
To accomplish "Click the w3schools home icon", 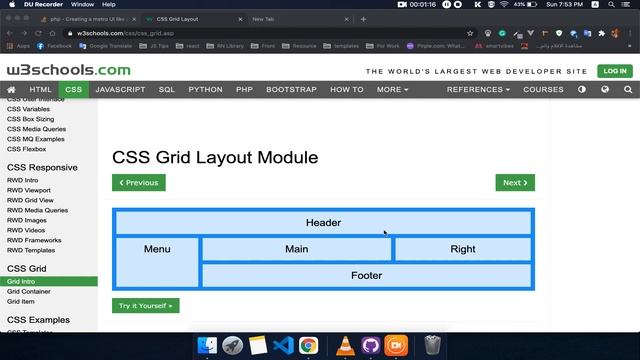I will [11, 89].
